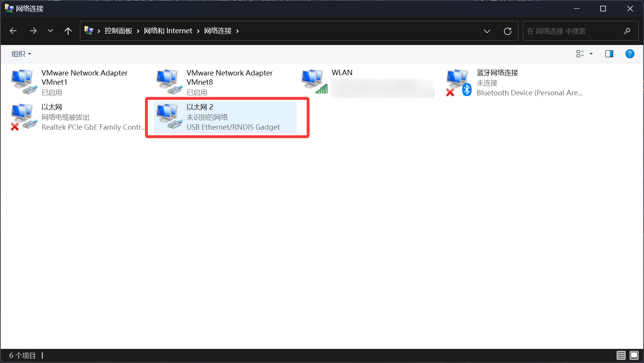Select the VMware Network Adapter VMnet1 icon

pos(24,82)
